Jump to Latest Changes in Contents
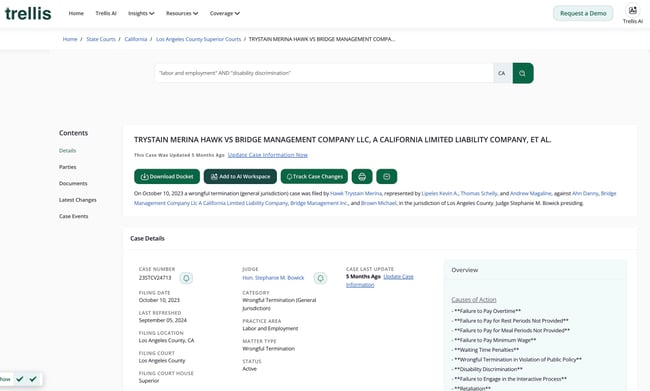650x391 pixels. tap(78, 200)
